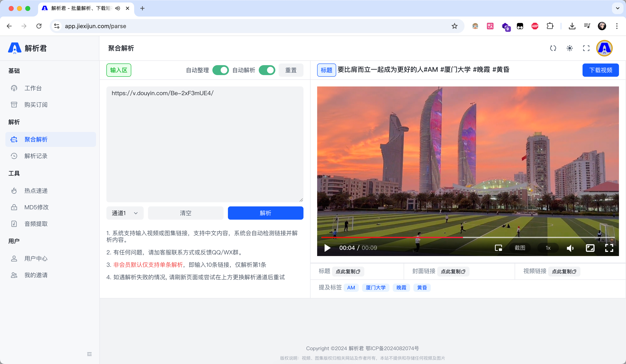This screenshot has width=626, height=364.
Task: Click the translate extension icon
Action: click(490, 26)
